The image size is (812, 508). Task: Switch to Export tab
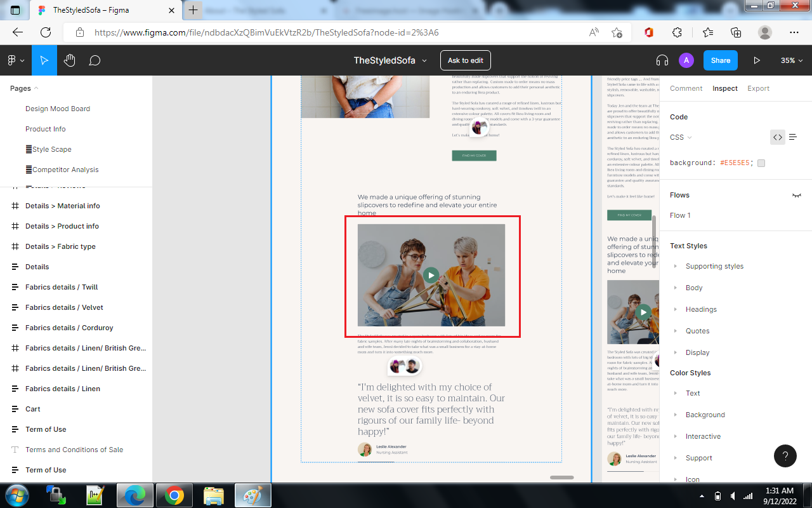pyautogui.click(x=758, y=88)
